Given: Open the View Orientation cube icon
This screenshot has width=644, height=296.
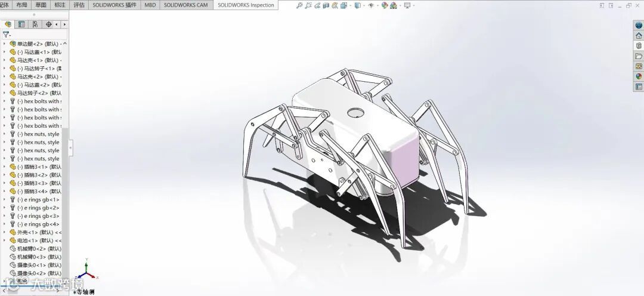Looking at the screenshot, I should (344, 5).
